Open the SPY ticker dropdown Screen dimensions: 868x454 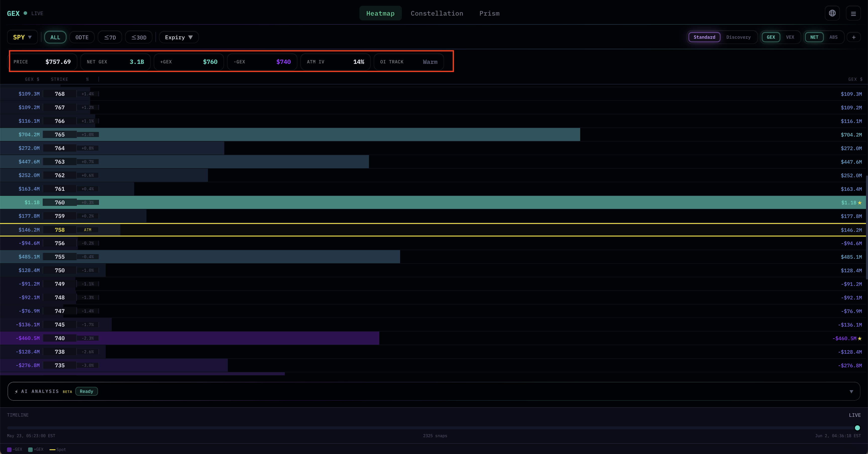click(22, 37)
